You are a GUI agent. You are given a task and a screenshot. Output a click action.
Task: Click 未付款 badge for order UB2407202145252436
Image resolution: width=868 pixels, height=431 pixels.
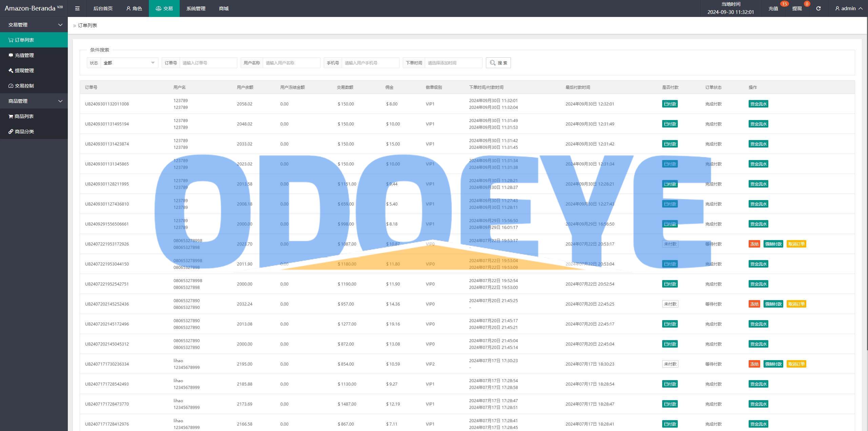point(670,304)
